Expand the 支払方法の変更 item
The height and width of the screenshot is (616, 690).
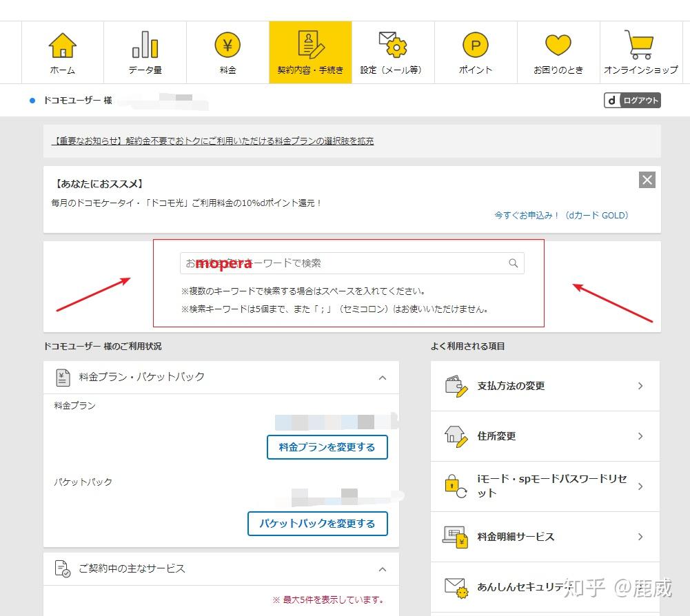click(x=639, y=386)
